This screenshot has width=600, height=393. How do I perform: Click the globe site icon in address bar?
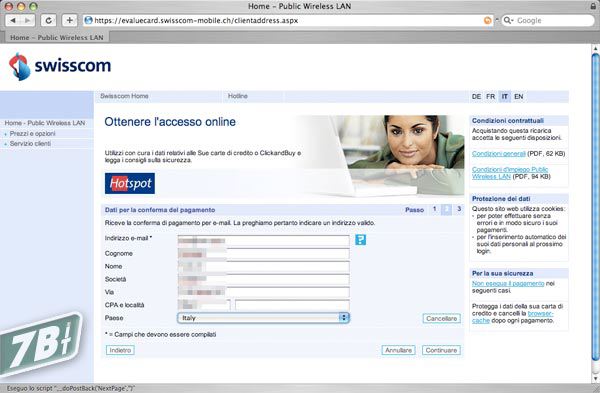click(88, 20)
